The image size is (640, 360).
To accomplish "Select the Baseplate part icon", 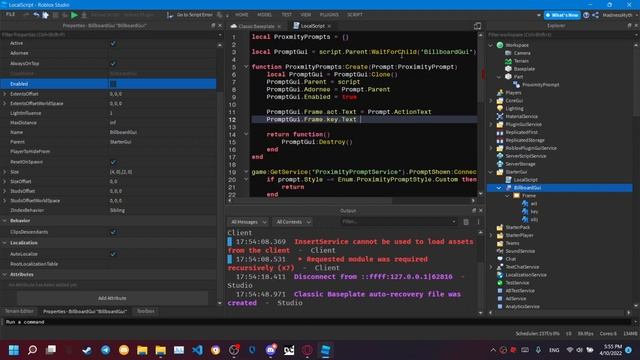I will tap(508, 69).
